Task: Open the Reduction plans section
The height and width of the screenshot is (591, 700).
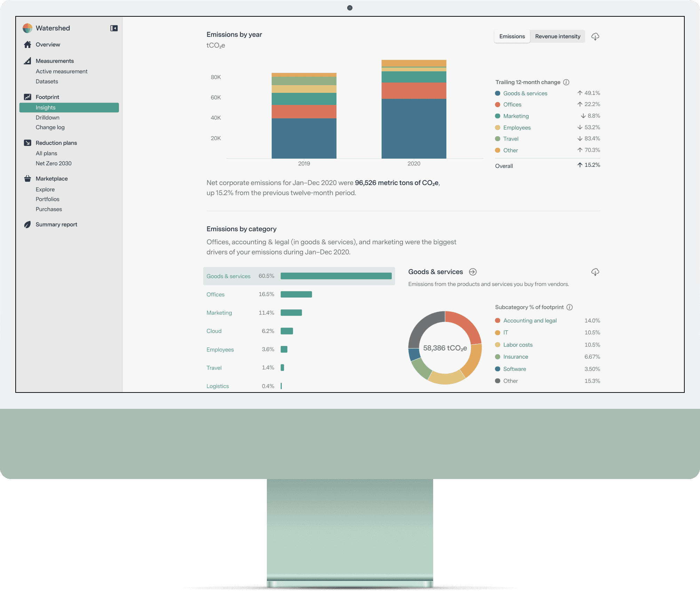Action: click(x=56, y=143)
